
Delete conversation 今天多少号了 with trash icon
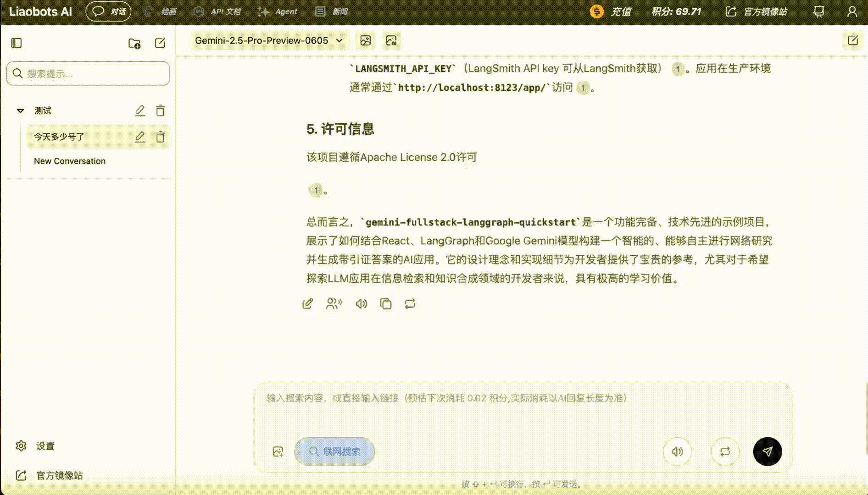160,137
